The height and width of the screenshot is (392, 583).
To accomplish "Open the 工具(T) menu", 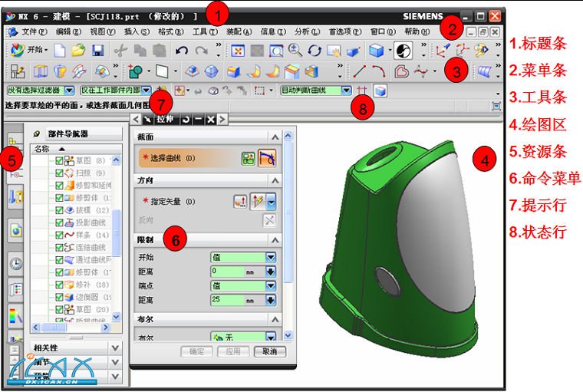I will point(205,32).
